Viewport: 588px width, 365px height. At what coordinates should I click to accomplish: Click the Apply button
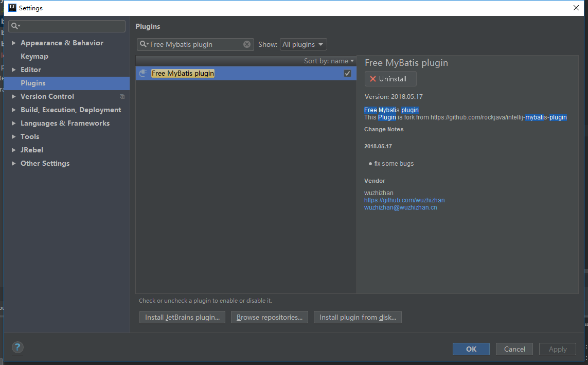pyautogui.click(x=558, y=349)
